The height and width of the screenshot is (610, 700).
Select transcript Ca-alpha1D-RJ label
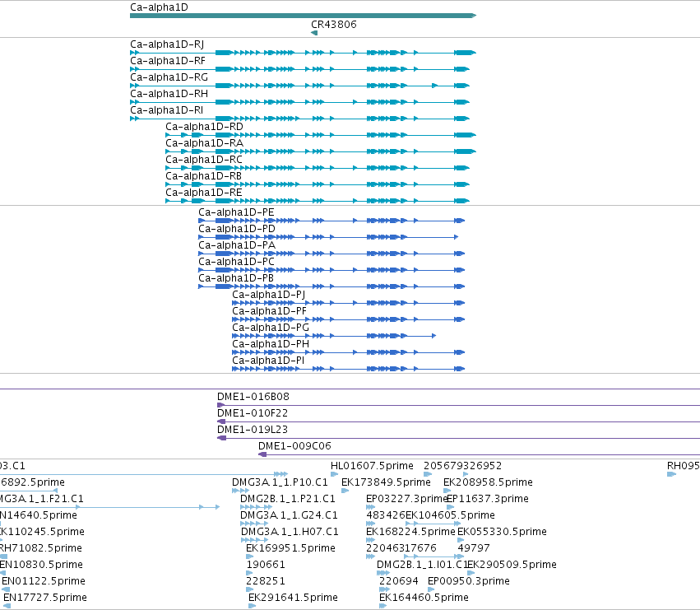pyautogui.click(x=167, y=44)
